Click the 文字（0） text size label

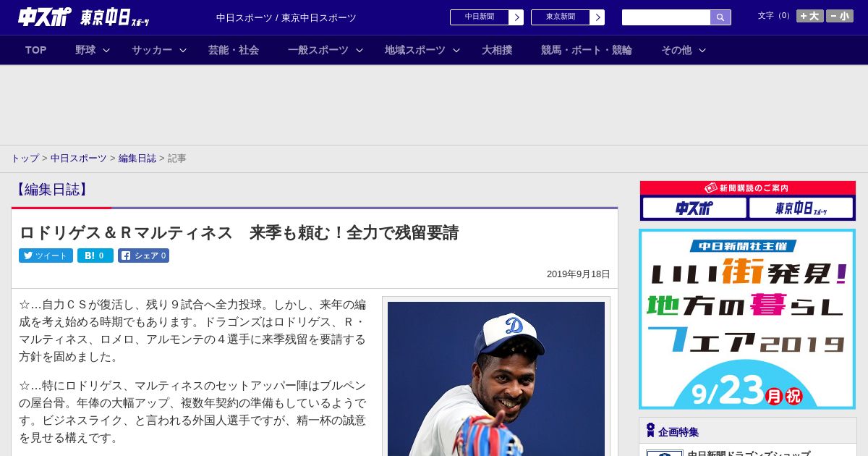(775, 15)
